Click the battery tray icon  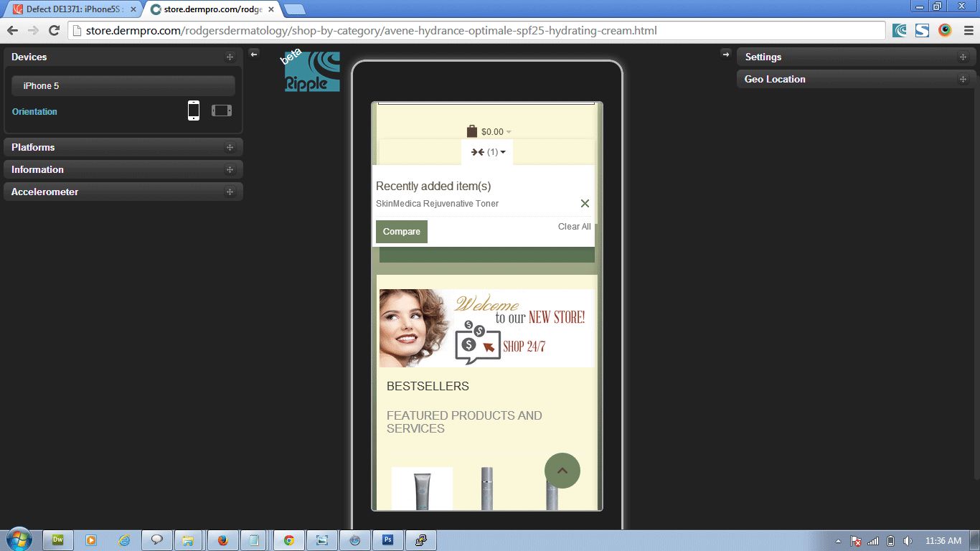tap(890, 540)
